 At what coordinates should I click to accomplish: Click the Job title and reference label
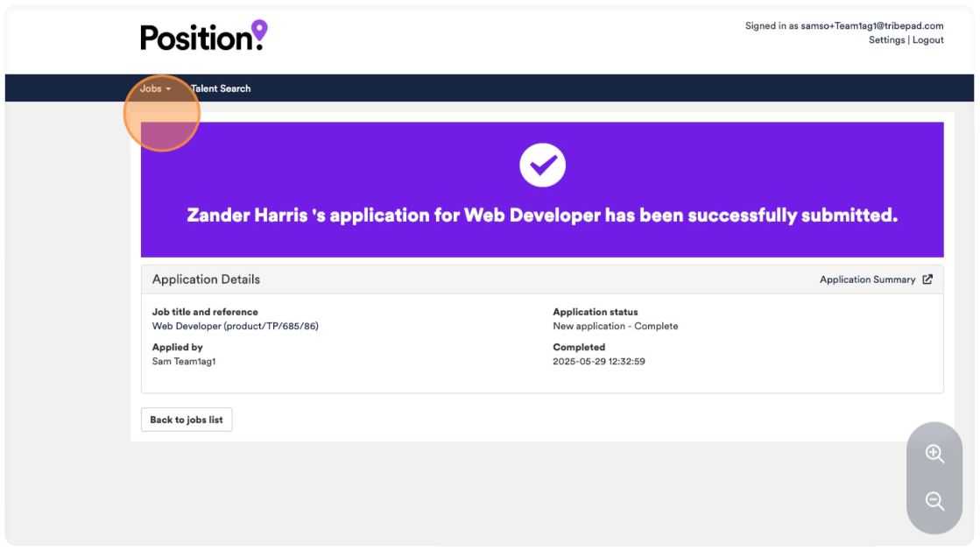[205, 312]
